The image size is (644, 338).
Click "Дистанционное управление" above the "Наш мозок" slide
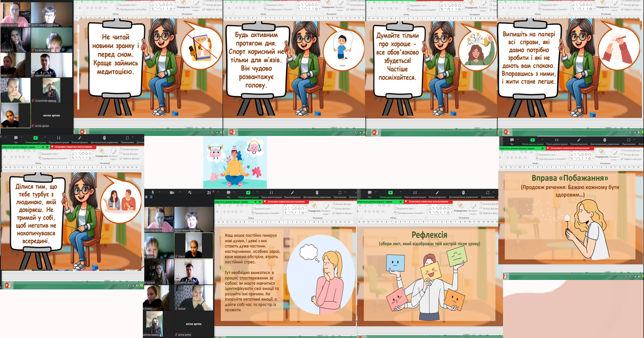(317, 194)
